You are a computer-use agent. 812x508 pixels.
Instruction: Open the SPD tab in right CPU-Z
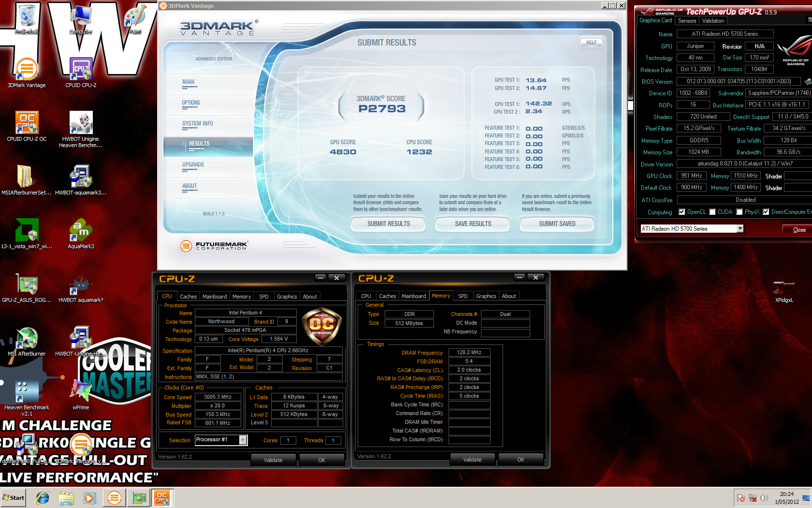(x=463, y=296)
